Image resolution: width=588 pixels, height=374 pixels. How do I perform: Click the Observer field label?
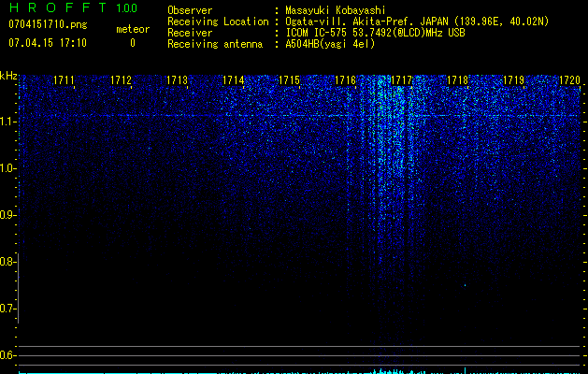coord(190,10)
